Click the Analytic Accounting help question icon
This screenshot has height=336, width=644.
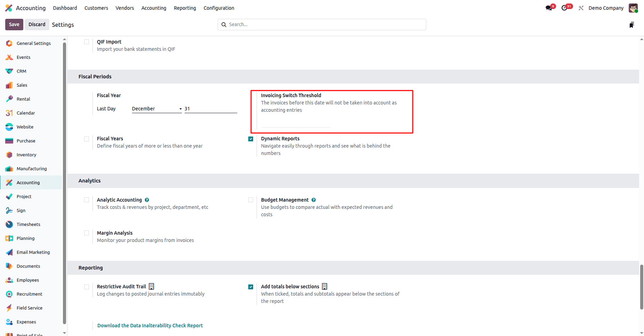coord(147,200)
